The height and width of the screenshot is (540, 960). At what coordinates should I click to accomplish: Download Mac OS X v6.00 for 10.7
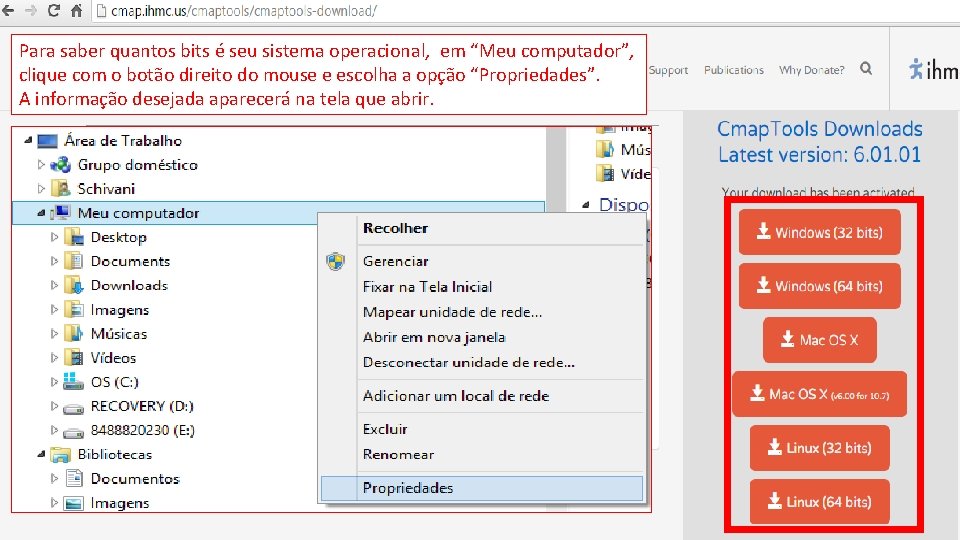[819, 394]
